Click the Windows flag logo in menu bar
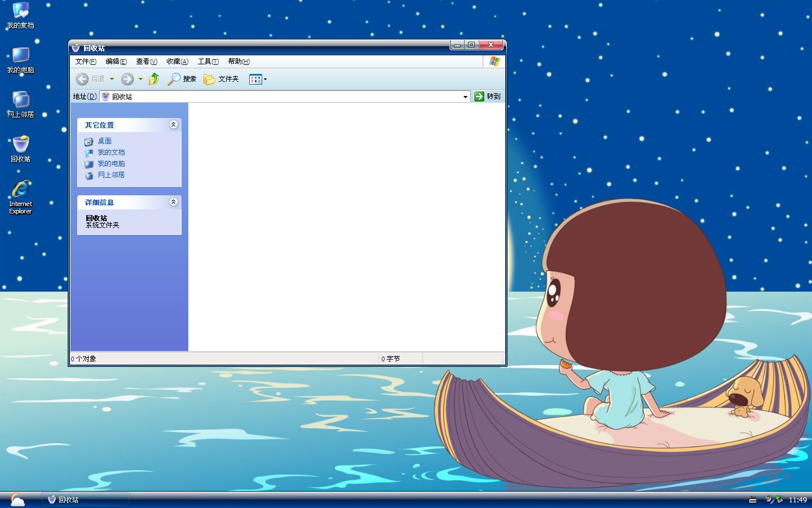Screen dimensions: 812x508 click(x=495, y=62)
